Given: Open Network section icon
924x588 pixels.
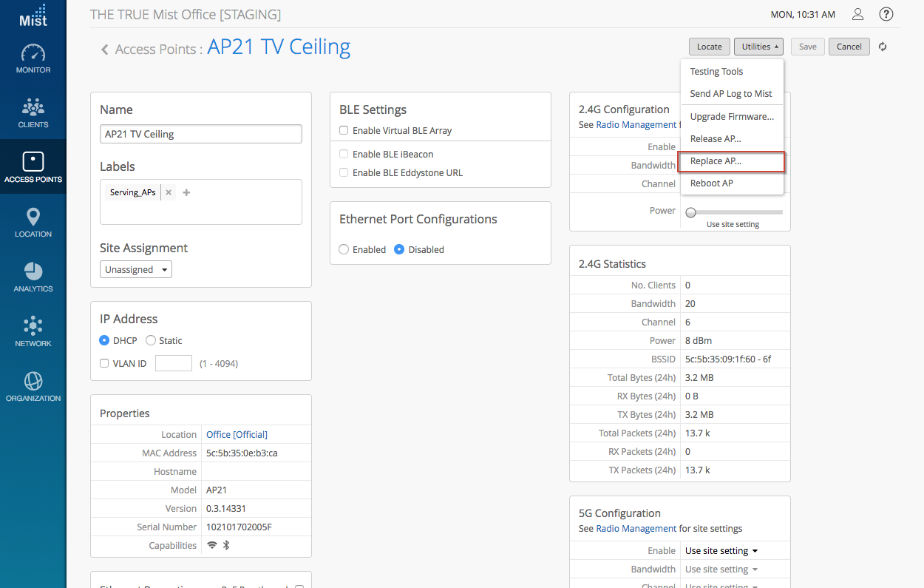Looking at the screenshot, I should [33, 332].
